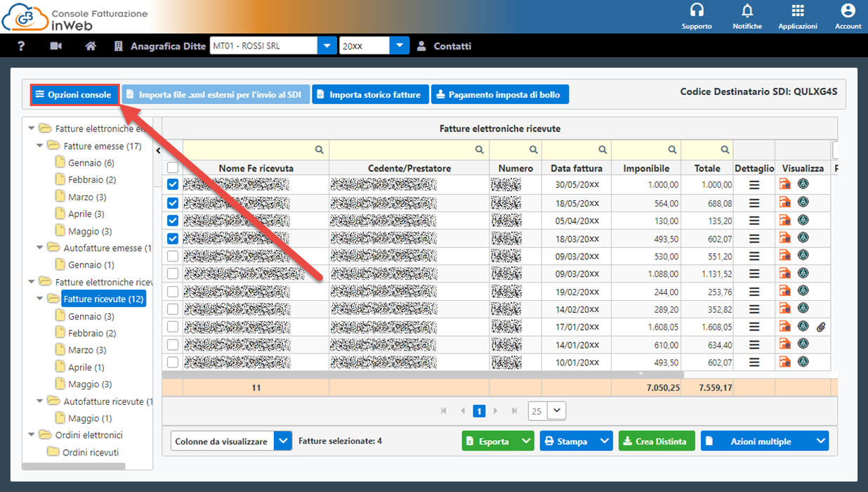The width and height of the screenshot is (868, 492).
Task: Open Supporto from the headset icon
Action: click(697, 16)
